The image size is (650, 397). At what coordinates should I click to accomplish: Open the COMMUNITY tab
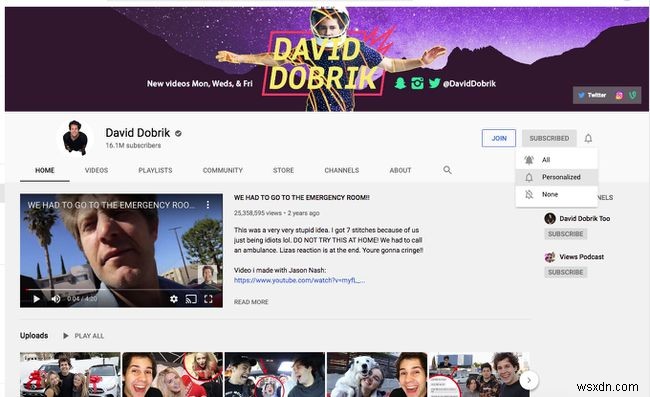tap(223, 170)
